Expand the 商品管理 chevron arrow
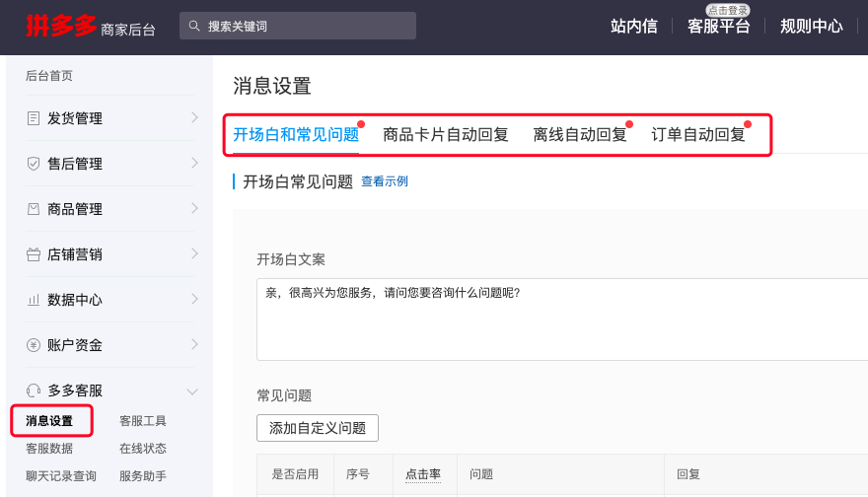Viewport: 868px width, 497px height. pyautogui.click(x=194, y=209)
